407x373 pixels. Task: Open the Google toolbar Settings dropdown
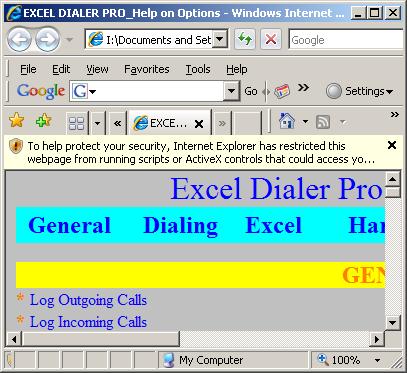click(360, 91)
